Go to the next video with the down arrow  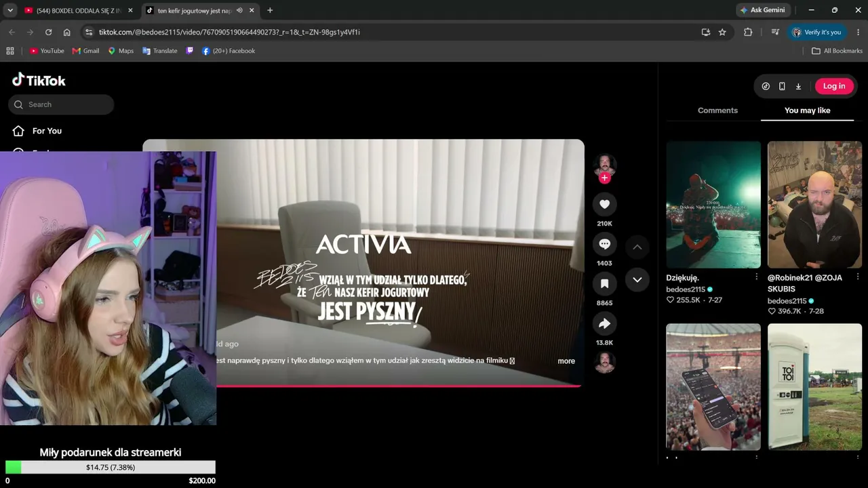(x=637, y=279)
